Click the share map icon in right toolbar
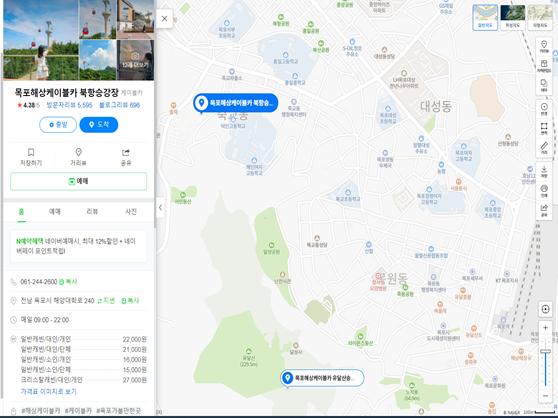558x418 pixels. tap(544, 210)
